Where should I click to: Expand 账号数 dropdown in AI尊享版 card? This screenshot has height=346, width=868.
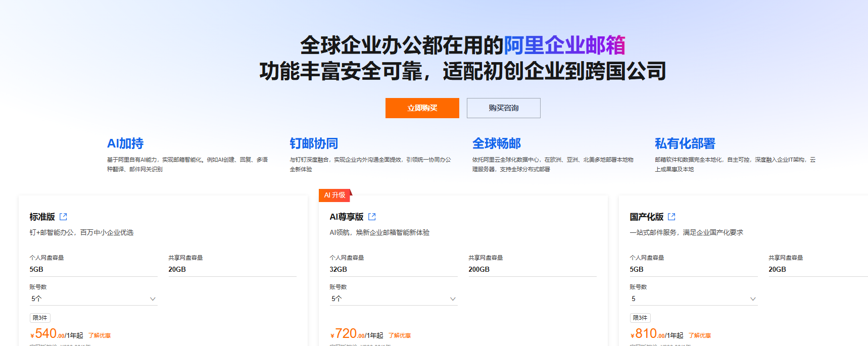(394, 299)
